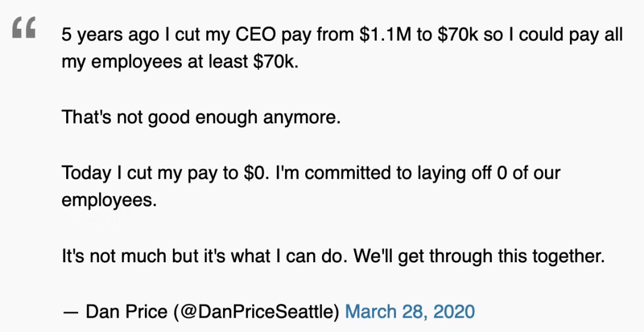Click the word "employees." ending the third paragraph

coord(109,201)
